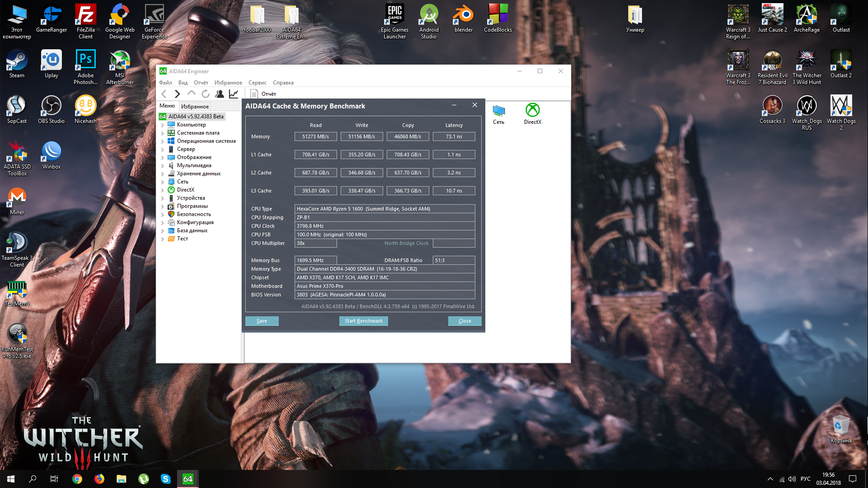This screenshot has width=868, height=488.
Task: Open the Сервис menu
Action: (257, 83)
